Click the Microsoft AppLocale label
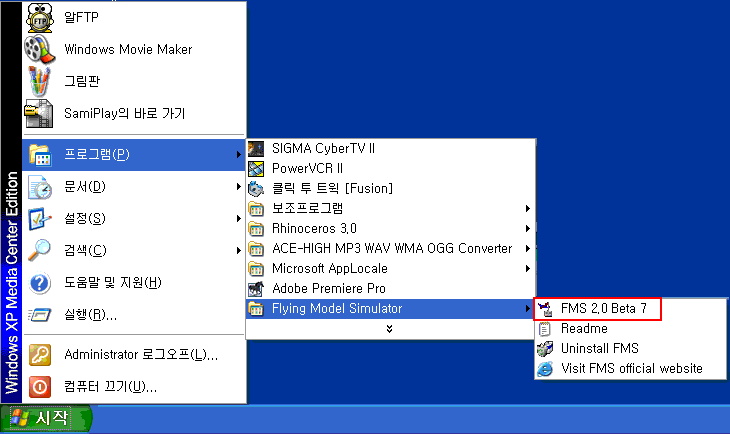This screenshot has width=730, height=434. tap(330, 269)
